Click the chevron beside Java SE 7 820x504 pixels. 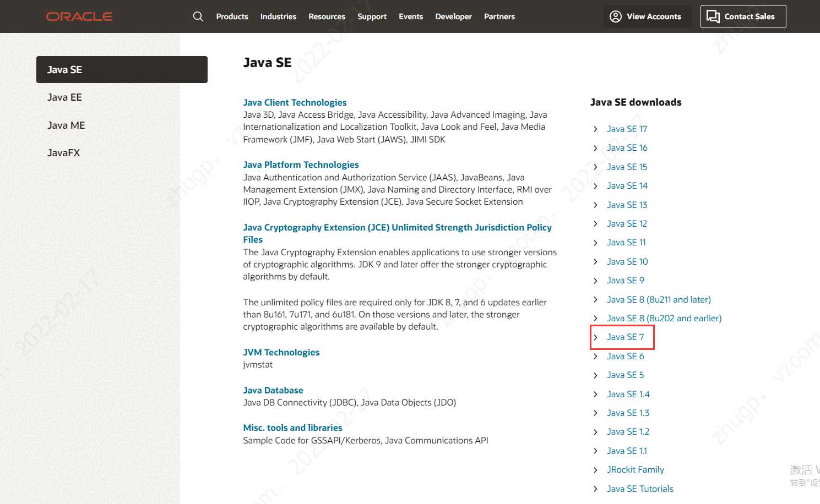(x=595, y=337)
